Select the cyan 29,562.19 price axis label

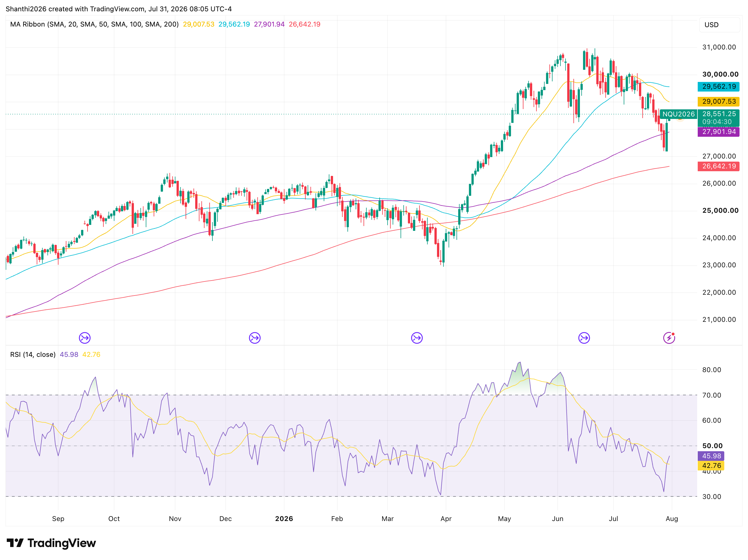point(719,86)
